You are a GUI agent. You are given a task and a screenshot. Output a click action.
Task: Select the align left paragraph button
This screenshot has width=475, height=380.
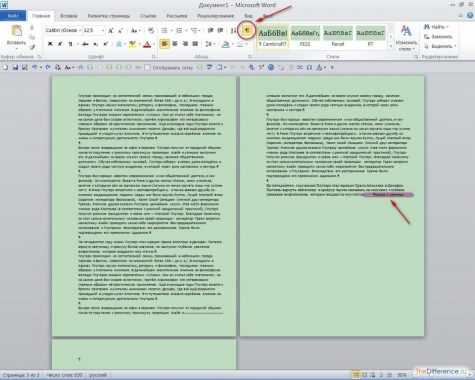pyautogui.click(x=165, y=44)
